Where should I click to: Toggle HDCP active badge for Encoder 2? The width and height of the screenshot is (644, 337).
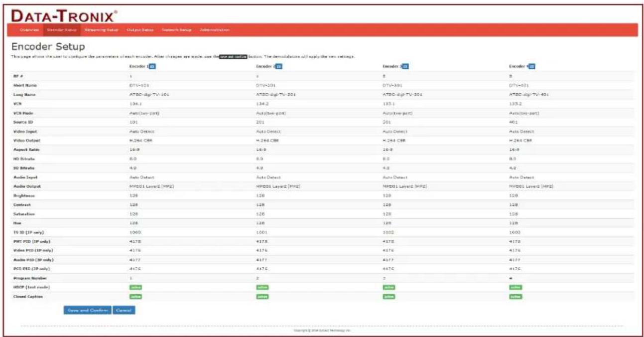point(262,287)
